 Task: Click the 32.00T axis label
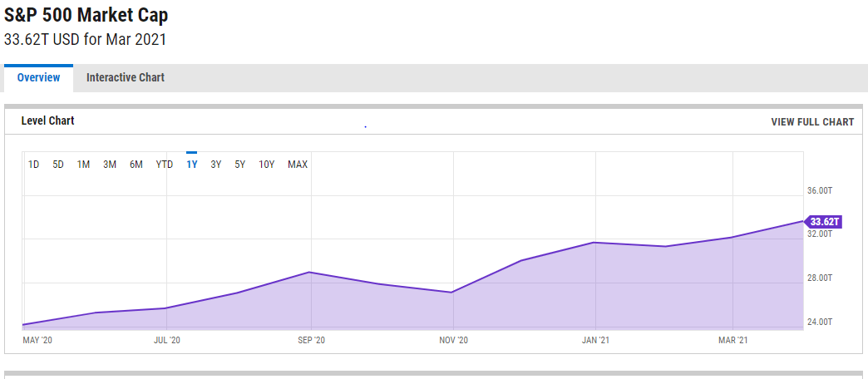tap(821, 234)
